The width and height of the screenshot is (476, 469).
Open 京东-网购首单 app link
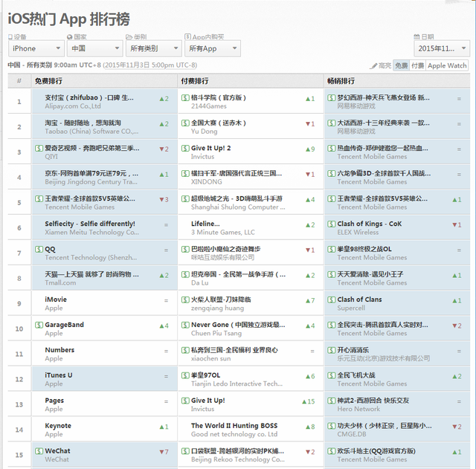[x=91, y=173]
